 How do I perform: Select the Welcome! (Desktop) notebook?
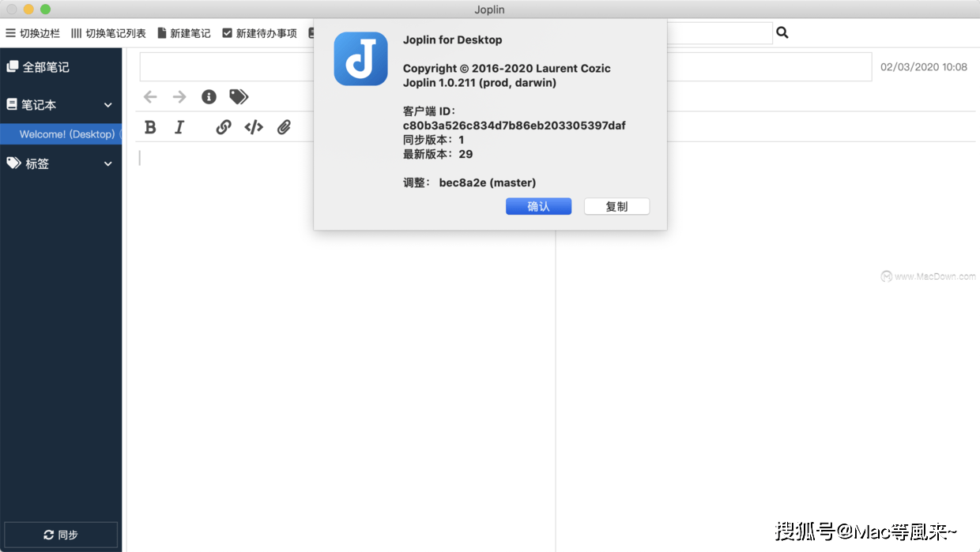(61, 134)
